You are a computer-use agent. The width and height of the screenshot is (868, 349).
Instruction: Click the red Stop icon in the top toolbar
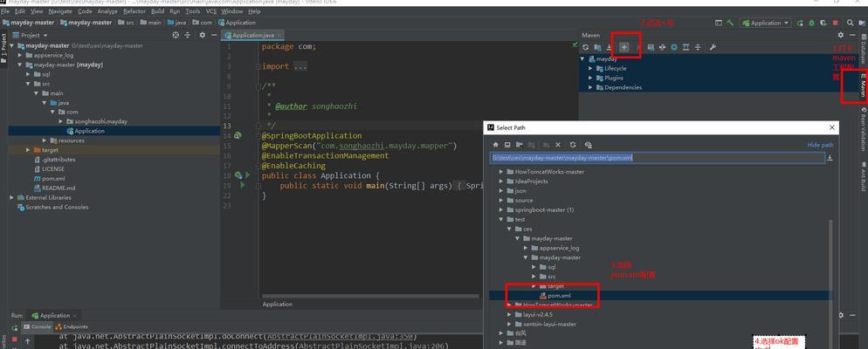[836, 23]
